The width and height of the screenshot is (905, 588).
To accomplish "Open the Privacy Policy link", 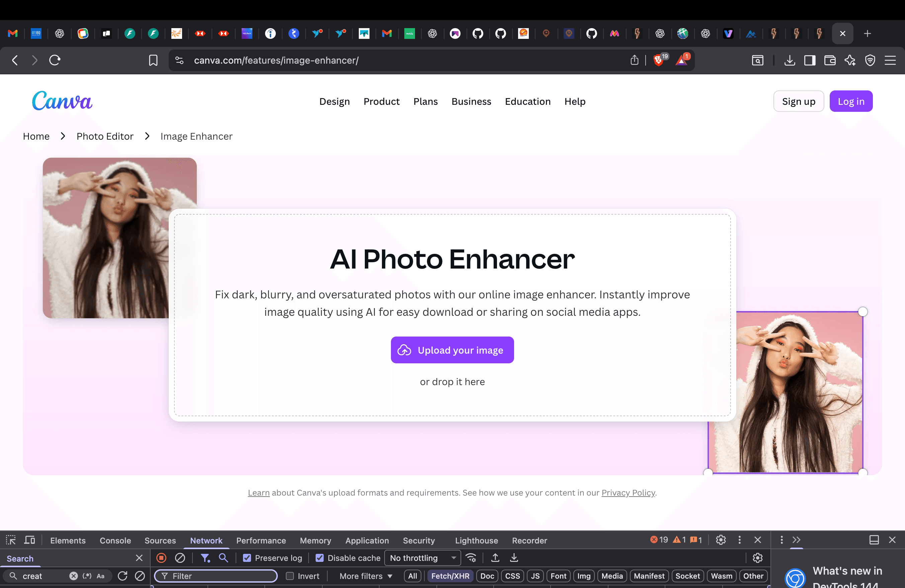I will coord(628,493).
